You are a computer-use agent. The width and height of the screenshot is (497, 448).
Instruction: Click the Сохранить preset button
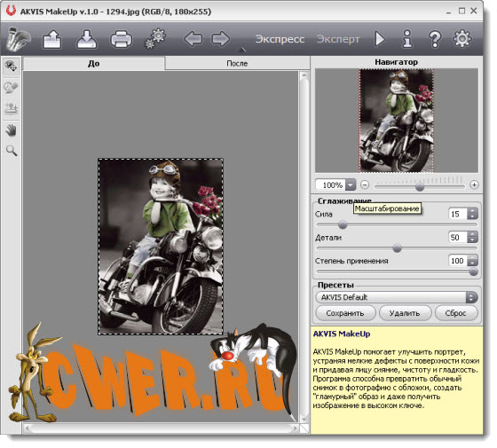pyautogui.click(x=345, y=313)
